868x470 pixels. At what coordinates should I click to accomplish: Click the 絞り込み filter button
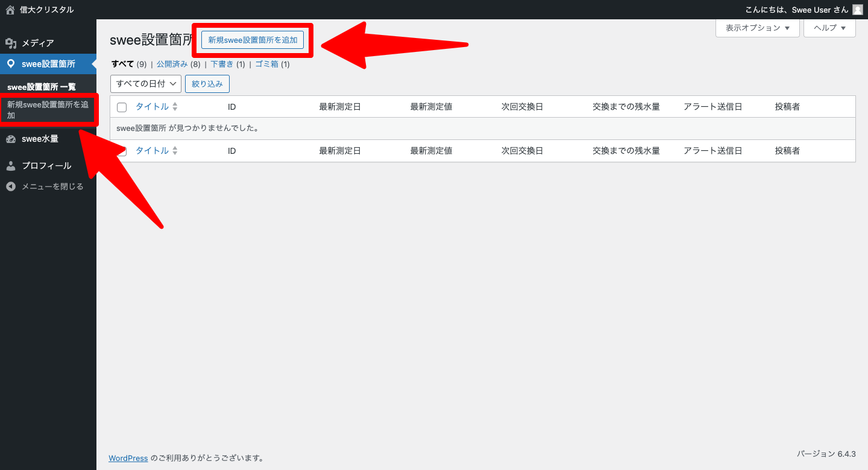click(x=207, y=84)
